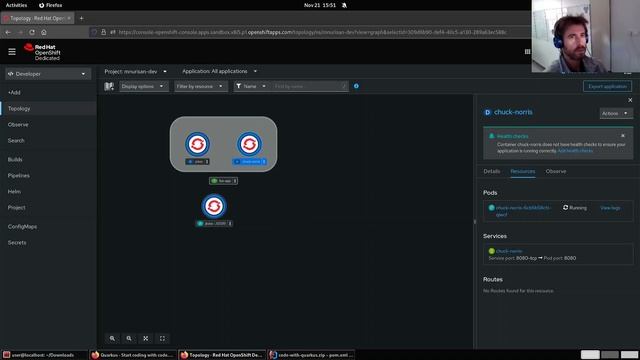
Task: Click the Add health checks link
Action: (575, 151)
